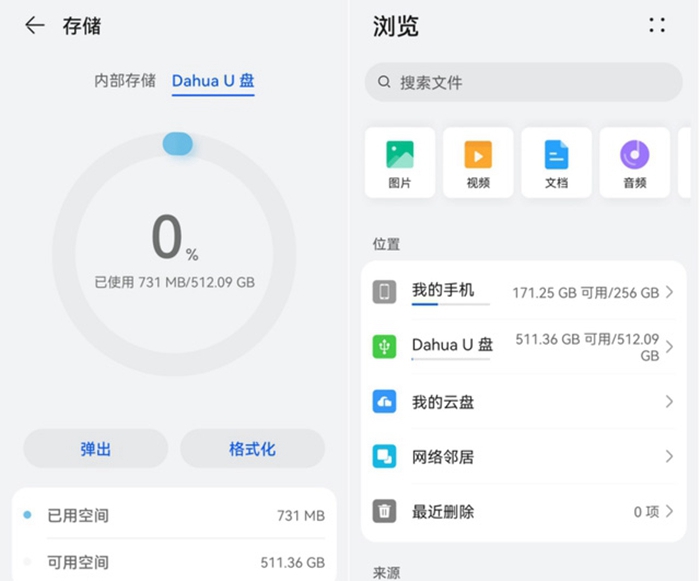Switch to the 内部存储 tab
The width and height of the screenshot is (700, 581).
pyautogui.click(x=125, y=81)
